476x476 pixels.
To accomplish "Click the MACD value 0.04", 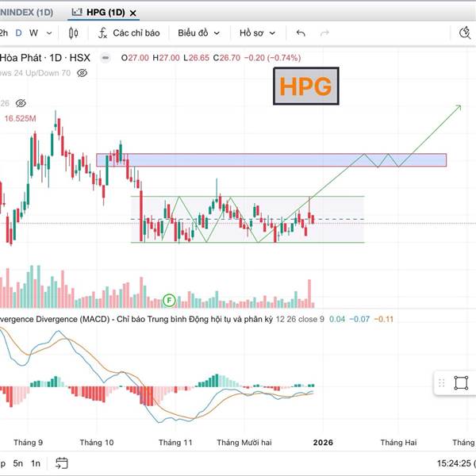I will tap(337, 320).
